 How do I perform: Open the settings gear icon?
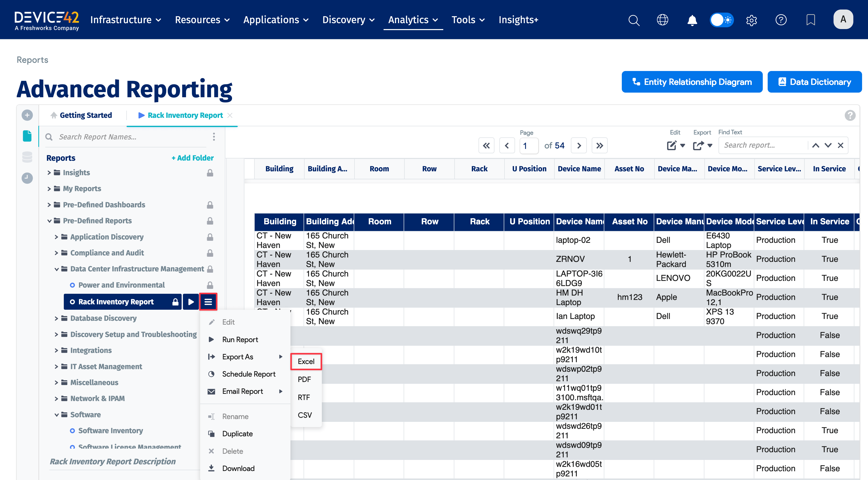[751, 20]
